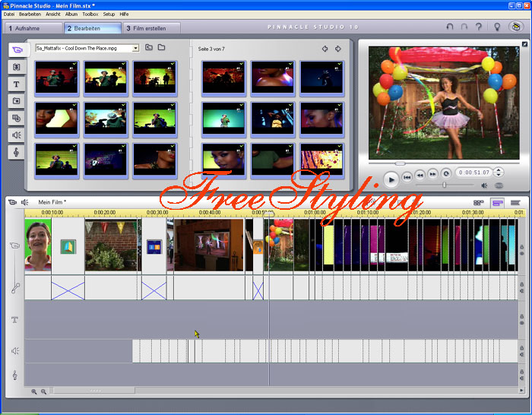Screen dimensions: 532x415
Task: Click the title track T header icon
Action: pos(14,320)
